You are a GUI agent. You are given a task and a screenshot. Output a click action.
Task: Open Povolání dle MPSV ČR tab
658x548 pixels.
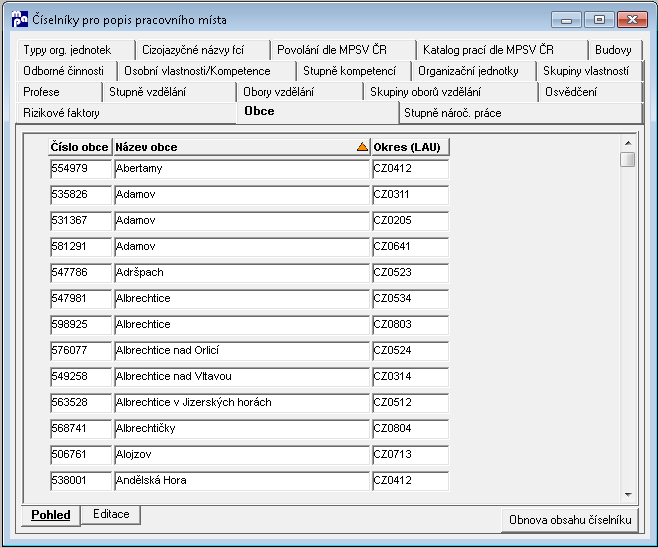(x=343, y=50)
